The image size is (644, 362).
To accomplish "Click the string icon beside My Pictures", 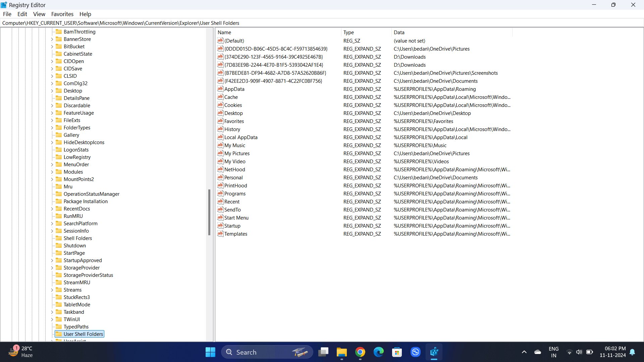I will click(x=220, y=153).
